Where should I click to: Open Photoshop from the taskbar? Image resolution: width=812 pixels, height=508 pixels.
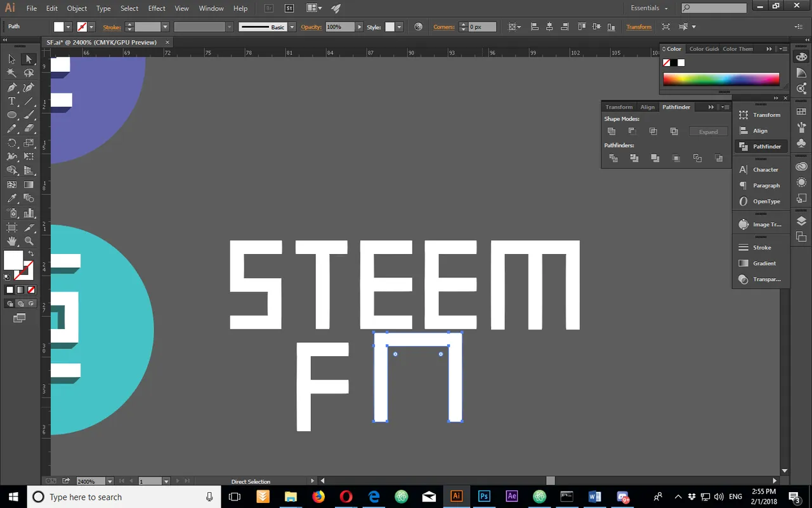(x=484, y=497)
